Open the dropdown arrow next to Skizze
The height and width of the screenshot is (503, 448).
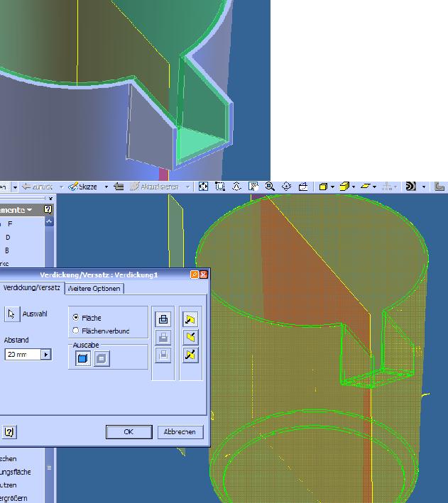click(106, 187)
